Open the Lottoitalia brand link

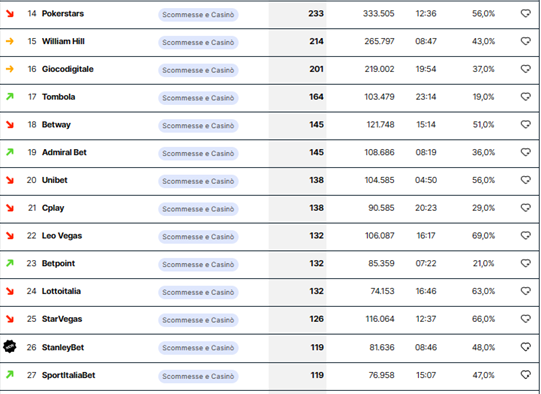(x=61, y=291)
